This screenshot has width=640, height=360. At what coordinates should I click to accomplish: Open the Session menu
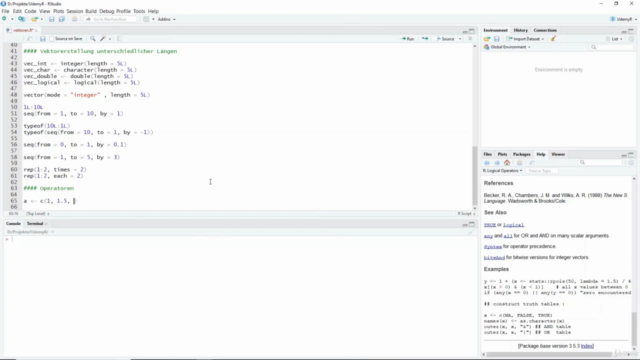[x=74, y=11]
